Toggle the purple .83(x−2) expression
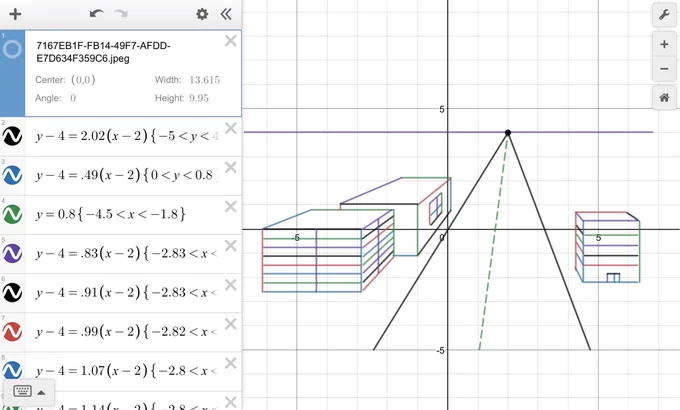 click(x=12, y=253)
